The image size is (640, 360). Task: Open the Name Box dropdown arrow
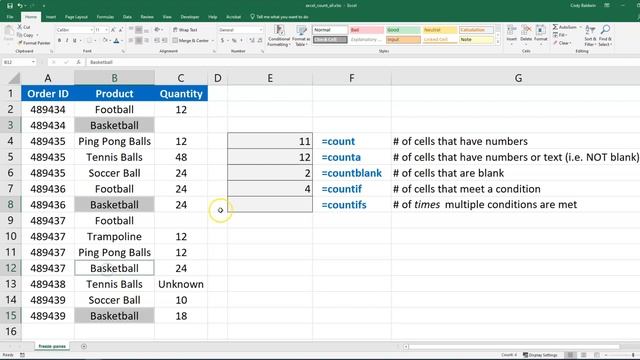pyautogui.click(x=33, y=62)
